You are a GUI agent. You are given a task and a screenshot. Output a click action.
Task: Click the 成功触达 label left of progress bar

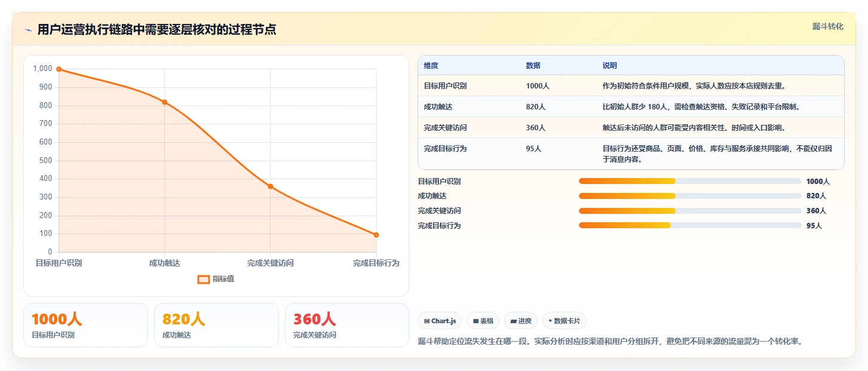click(432, 196)
